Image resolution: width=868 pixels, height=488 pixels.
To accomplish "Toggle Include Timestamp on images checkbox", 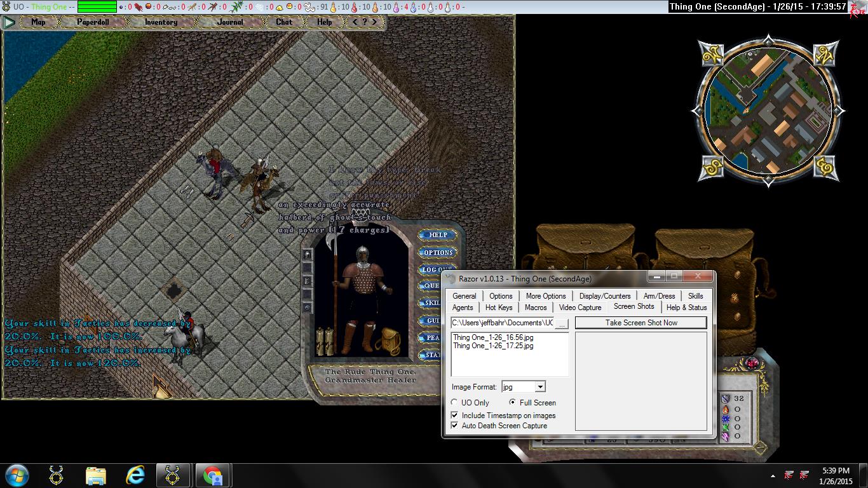I will pos(454,415).
